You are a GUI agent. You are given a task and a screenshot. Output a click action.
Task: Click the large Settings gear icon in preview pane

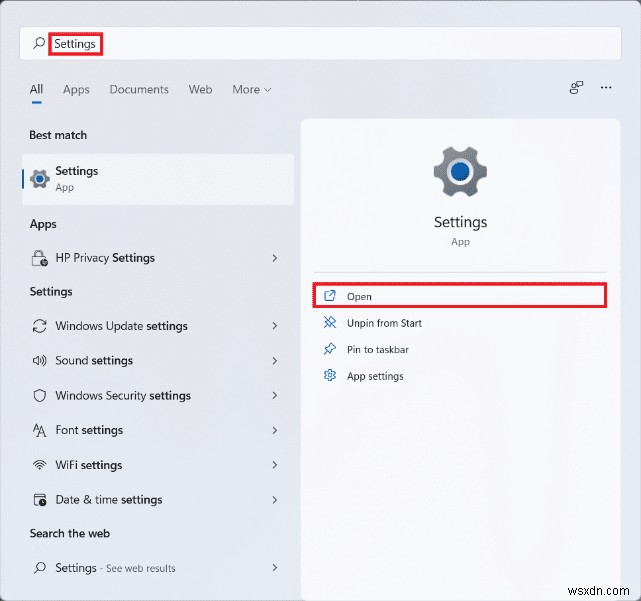(460, 171)
